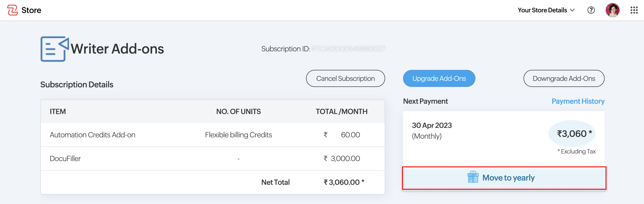Click the blurred Subscription ID value
Screen dimensions: 644x204
click(348, 49)
